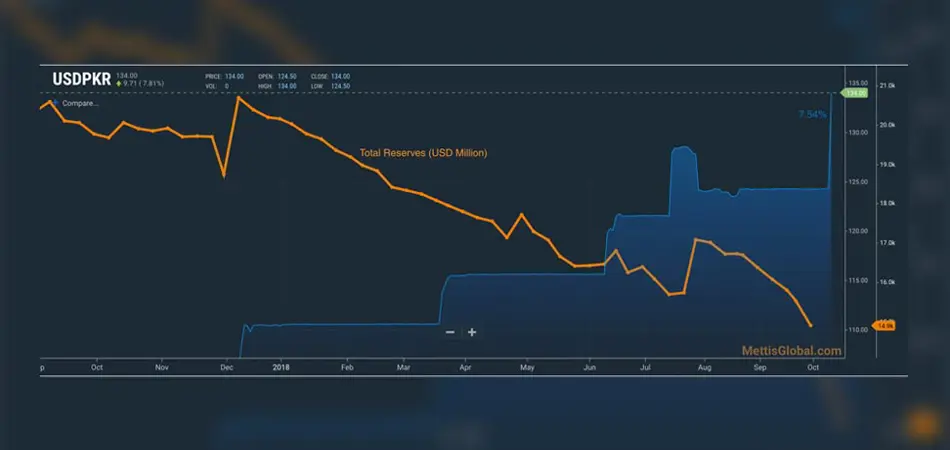
Task: Zoom out with the minus button
Action: click(450, 332)
